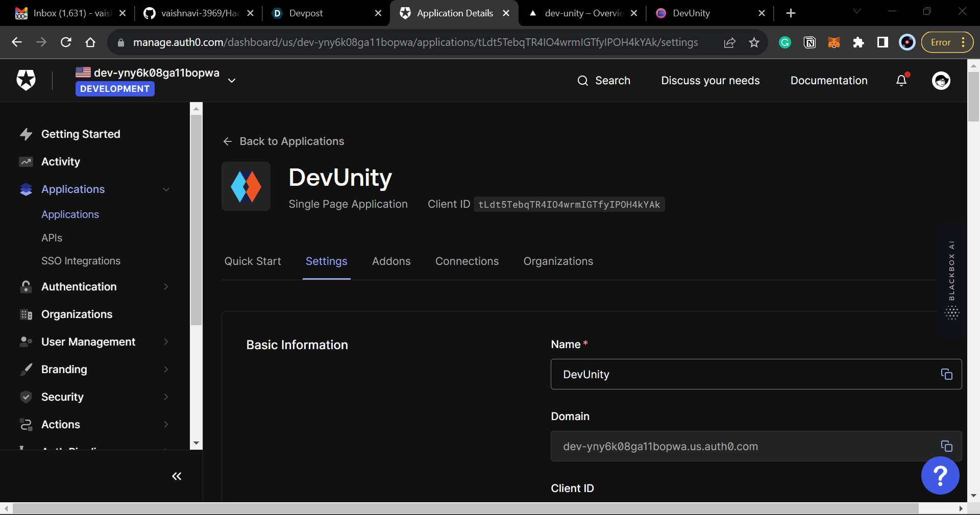Image resolution: width=980 pixels, height=515 pixels.
Task: Click the Security shield check icon
Action: coord(26,397)
